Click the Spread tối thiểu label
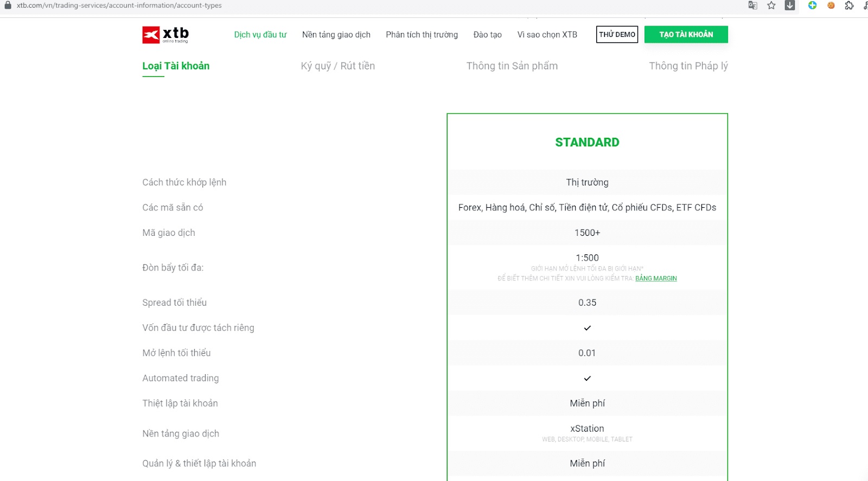868x481 pixels. click(175, 303)
